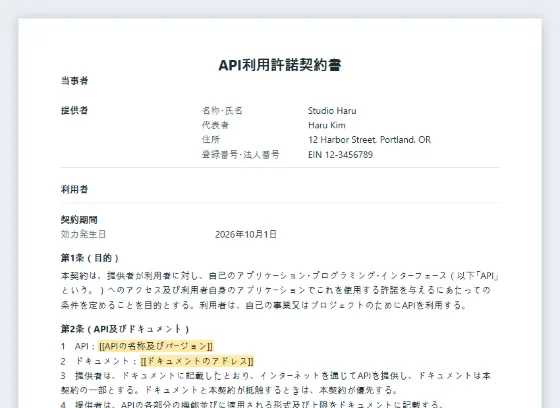Fill the placeholder [[ドキュメントのアドレス]]
Viewport: 560px width, 408px height.
click(x=197, y=361)
